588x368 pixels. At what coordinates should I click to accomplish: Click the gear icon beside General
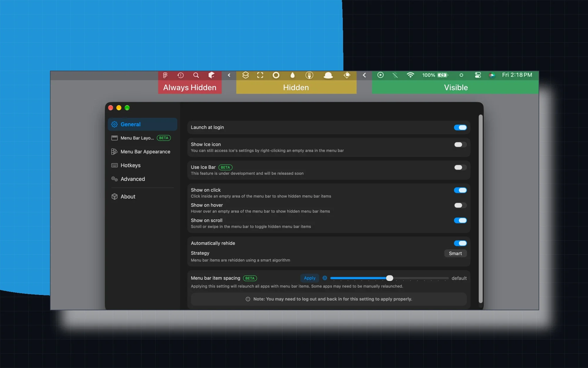tap(114, 124)
